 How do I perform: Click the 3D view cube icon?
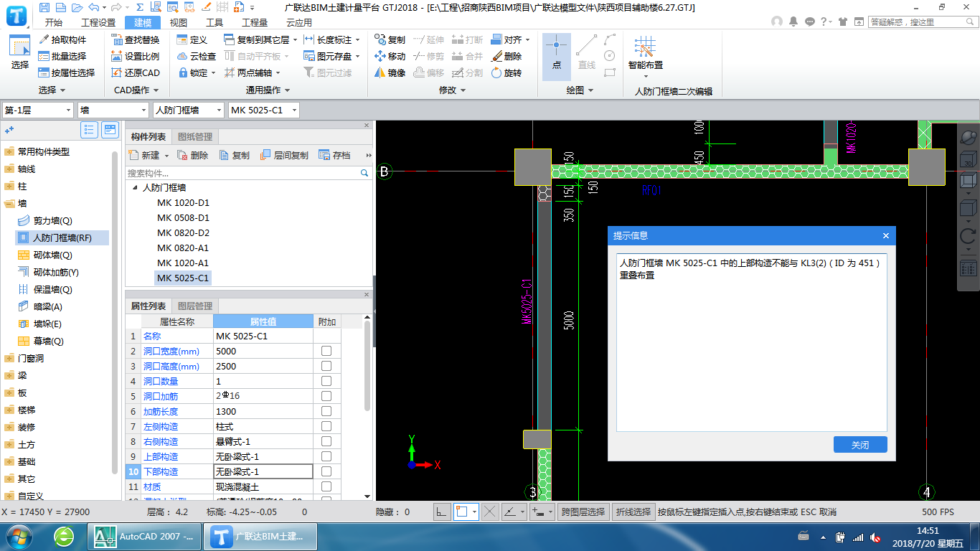point(969,159)
